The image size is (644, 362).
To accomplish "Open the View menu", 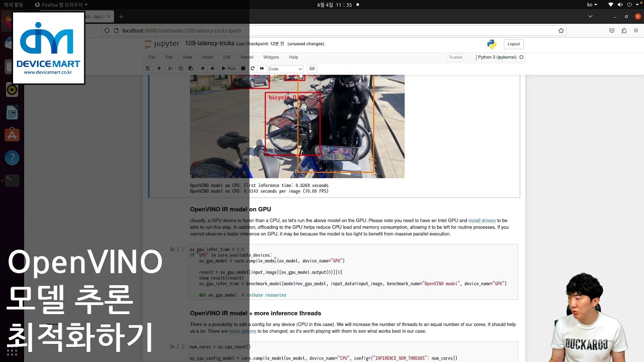I will click(x=187, y=57).
